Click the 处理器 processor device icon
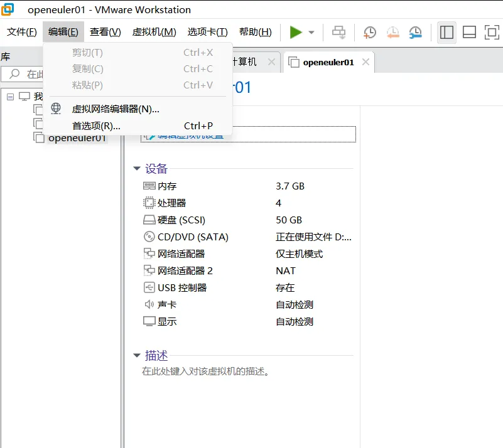503x448 pixels. coord(149,203)
